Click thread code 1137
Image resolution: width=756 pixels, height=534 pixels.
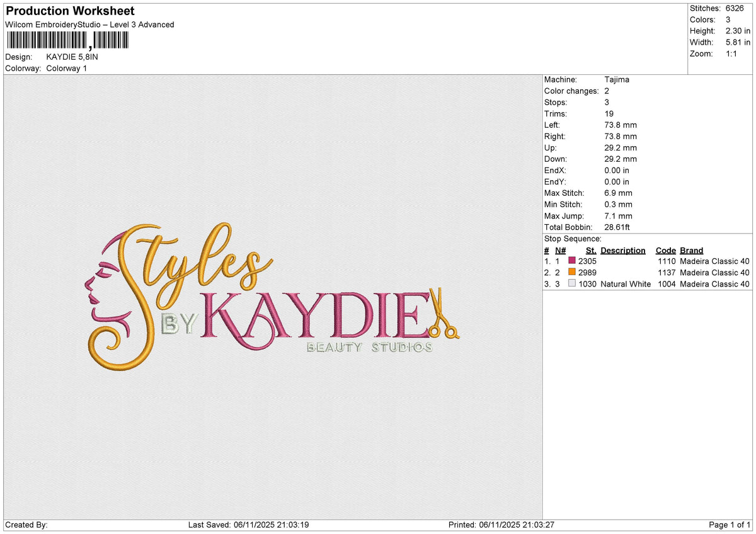[667, 272]
